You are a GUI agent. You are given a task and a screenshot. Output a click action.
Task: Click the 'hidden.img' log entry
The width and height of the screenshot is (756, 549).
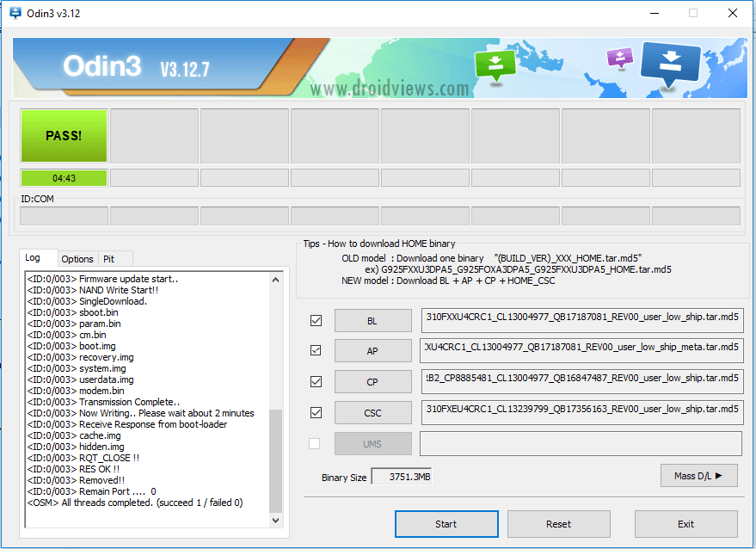coord(76,447)
